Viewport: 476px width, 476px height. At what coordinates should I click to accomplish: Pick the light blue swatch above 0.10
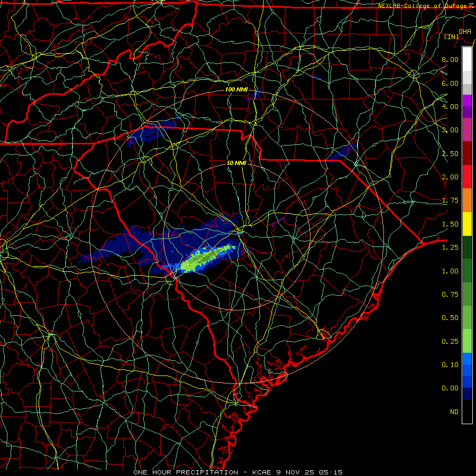pos(467,359)
